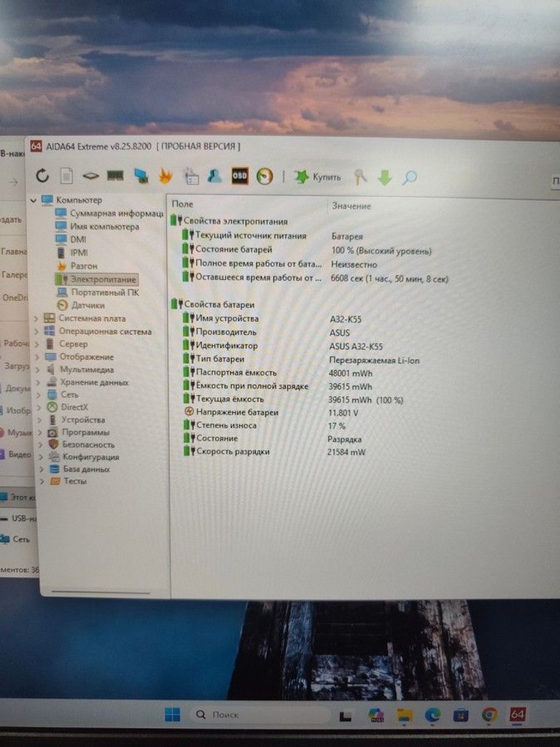This screenshot has height=747, width=560.
Task: Click the Значение column header
Action: coord(351,206)
